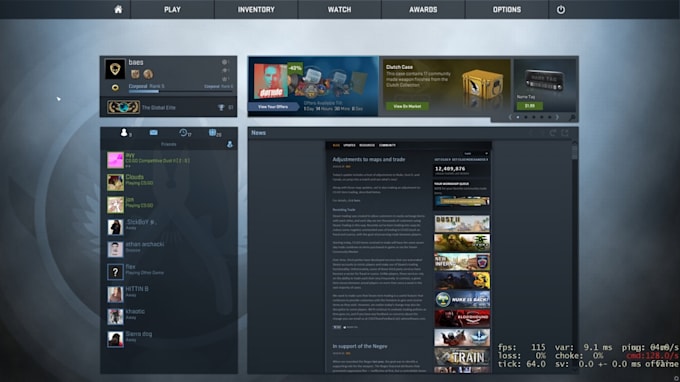The image size is (680, 382).
Task: Click the View Your Offers button
Action: pos(273,107)
